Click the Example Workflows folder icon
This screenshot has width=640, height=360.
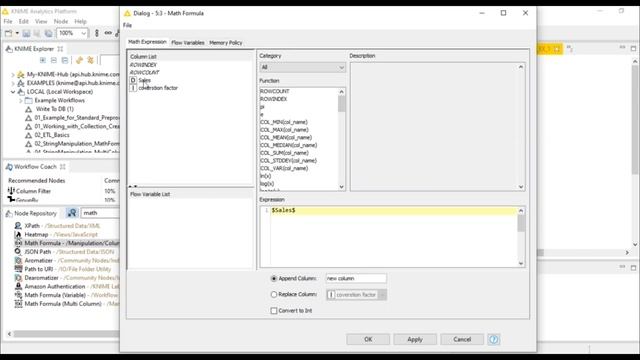[x=29, y=100]
